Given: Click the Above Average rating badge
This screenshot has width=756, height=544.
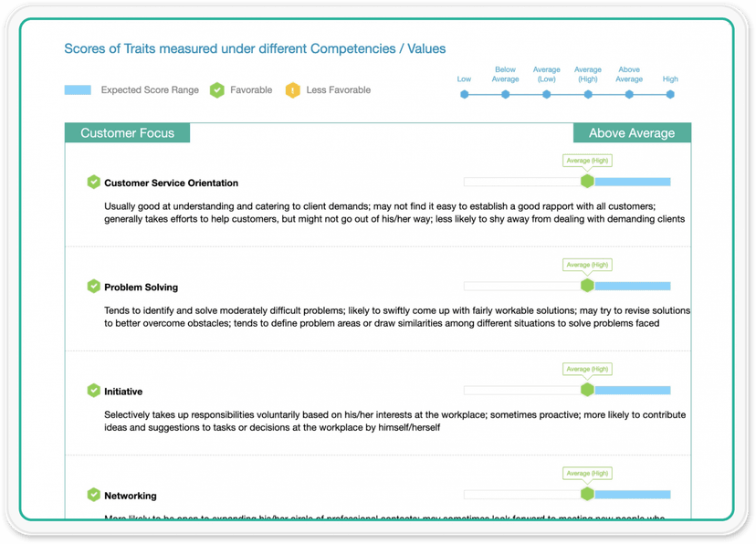Looking at the screenshot, I should click(632, 133).
